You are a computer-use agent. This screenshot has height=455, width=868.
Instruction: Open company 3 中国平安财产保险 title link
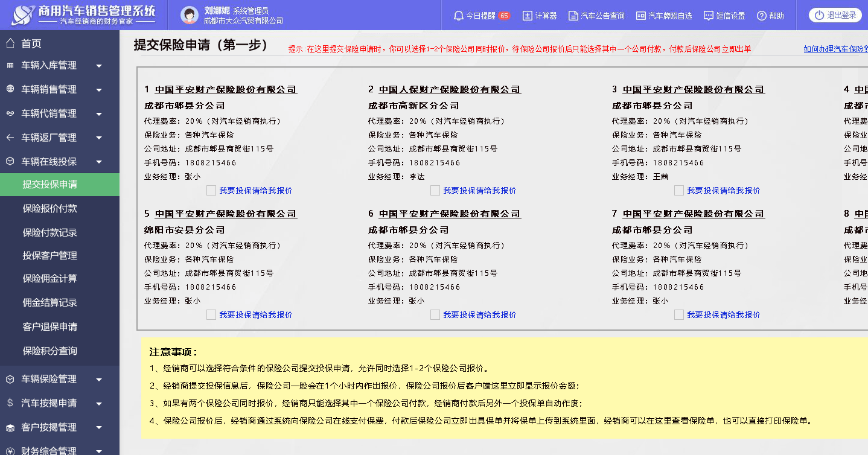pos(694,89)
